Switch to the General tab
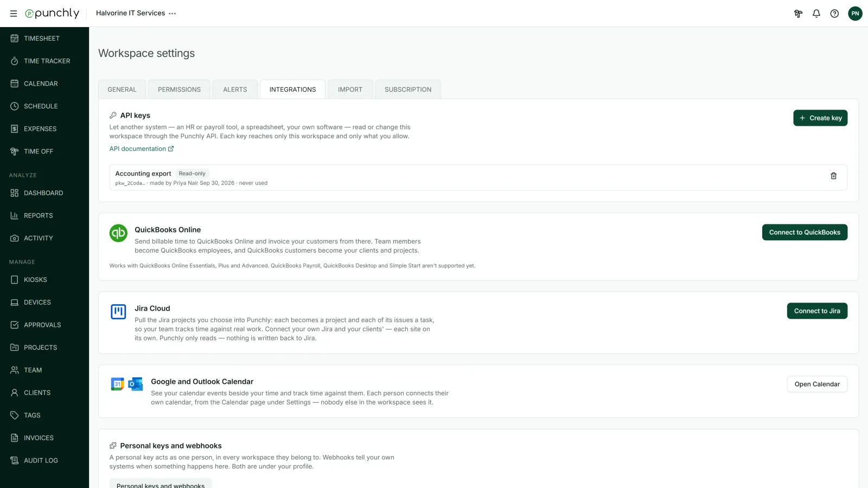The width and height of the screenshot is (868, 488). coord(122,89)
